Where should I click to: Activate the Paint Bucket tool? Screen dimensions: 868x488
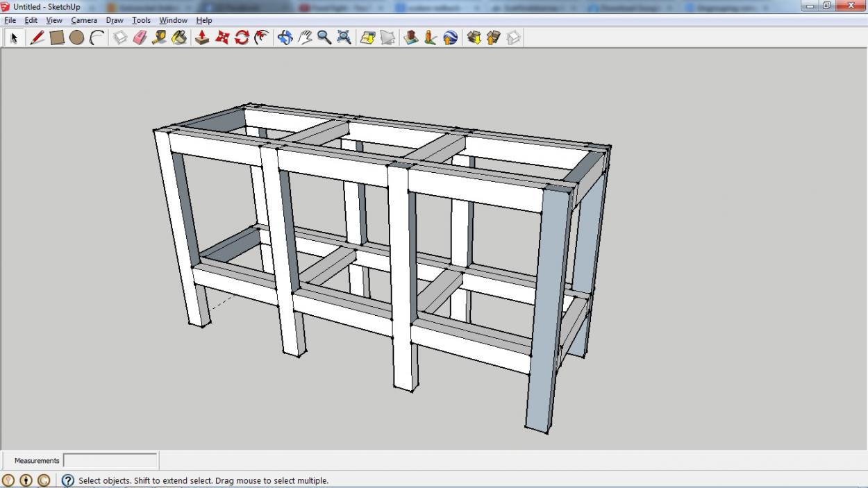(x=179, y=37)
